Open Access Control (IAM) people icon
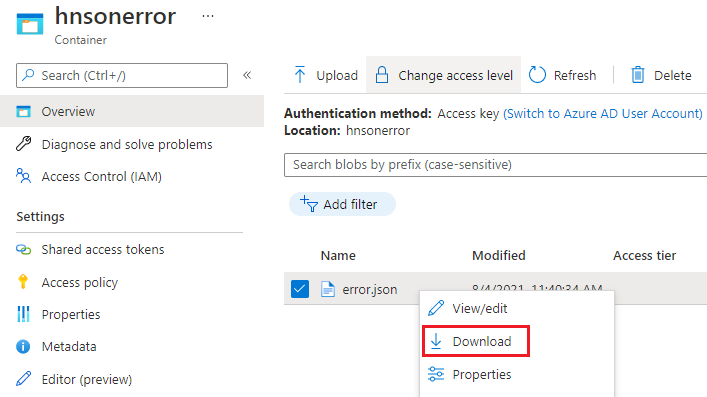 23,176
